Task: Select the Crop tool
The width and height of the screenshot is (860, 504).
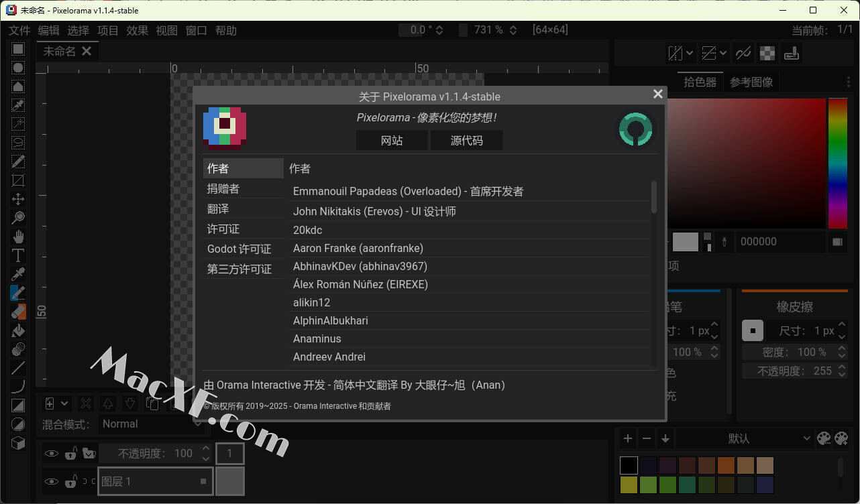Action: [x=18, y=180]
